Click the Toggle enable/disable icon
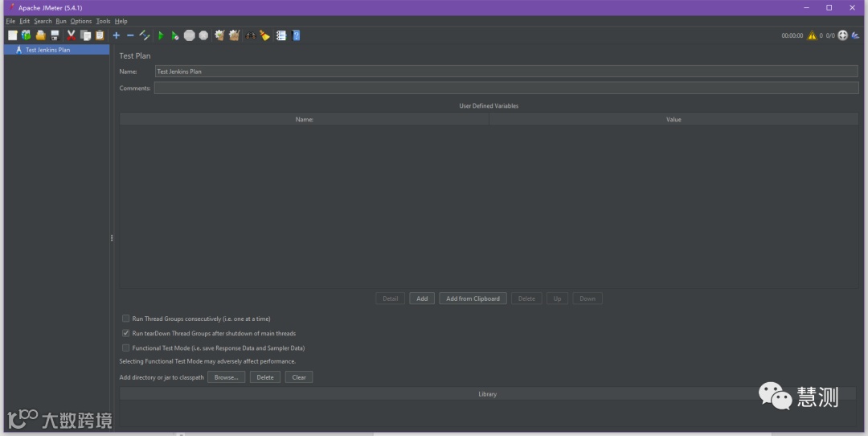The image size is (868, 436). (x=145, y=35)
